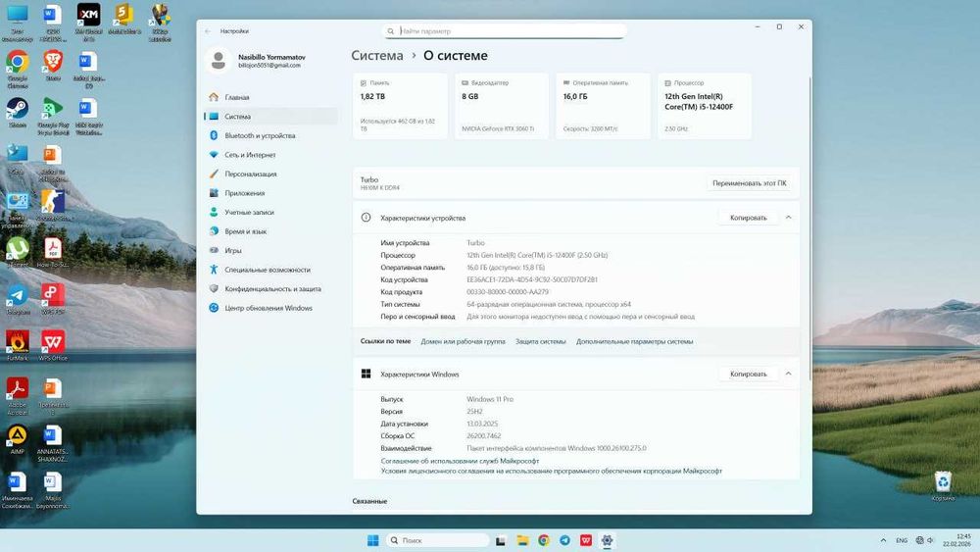Open Защита системы link

[540, 341]
